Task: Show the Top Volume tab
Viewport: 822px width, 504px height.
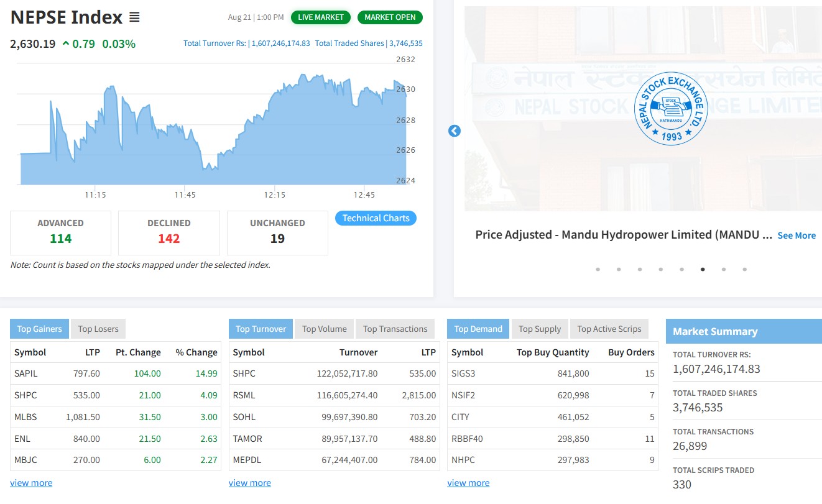Action: click(x=324, y=329)
